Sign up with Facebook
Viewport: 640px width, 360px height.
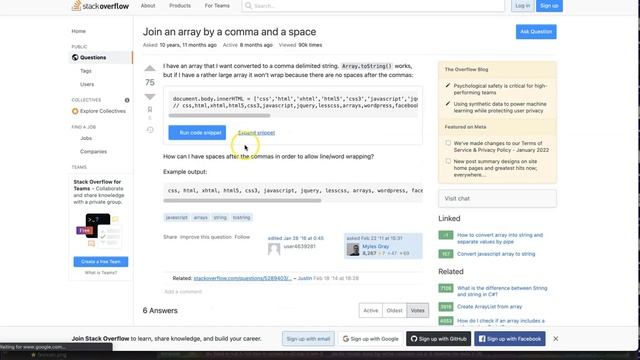[x=510, y=339]
